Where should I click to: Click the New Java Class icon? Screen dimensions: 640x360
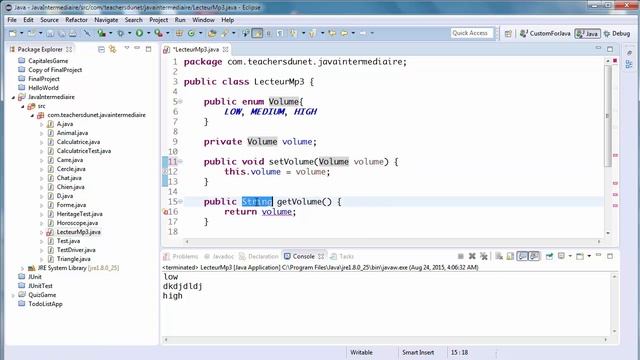pos(191,33)
